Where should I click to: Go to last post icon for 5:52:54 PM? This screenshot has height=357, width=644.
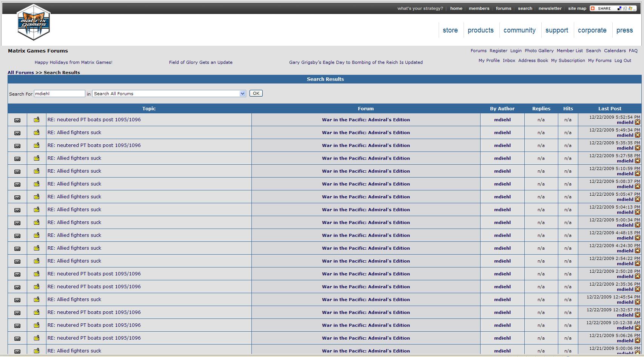coord(638,122)
